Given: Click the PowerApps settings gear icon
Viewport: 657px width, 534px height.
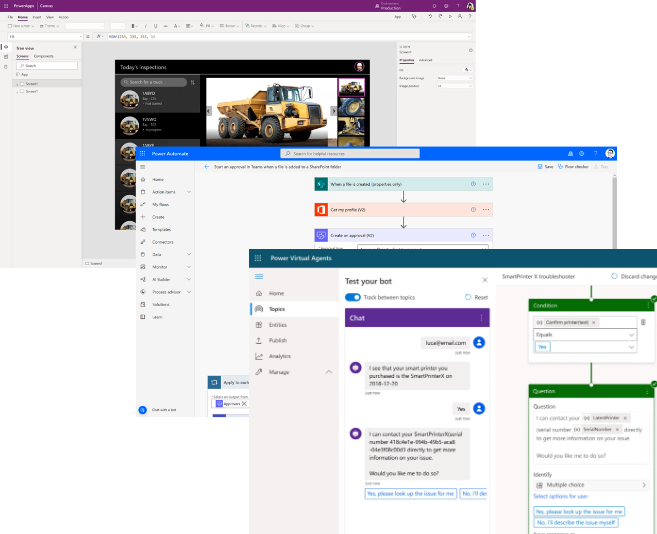Looking at the screenshot, I should pyautogui.click(x=446, y=6).
